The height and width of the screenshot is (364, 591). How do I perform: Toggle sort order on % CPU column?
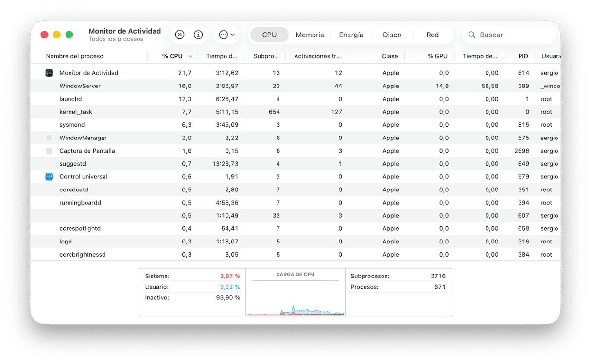(173, 56)
